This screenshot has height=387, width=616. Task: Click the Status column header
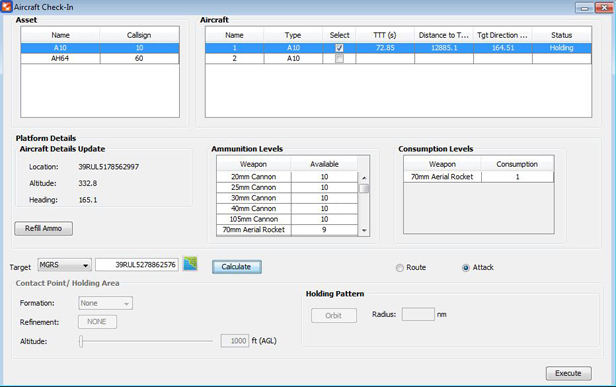[x=562, y=35]
